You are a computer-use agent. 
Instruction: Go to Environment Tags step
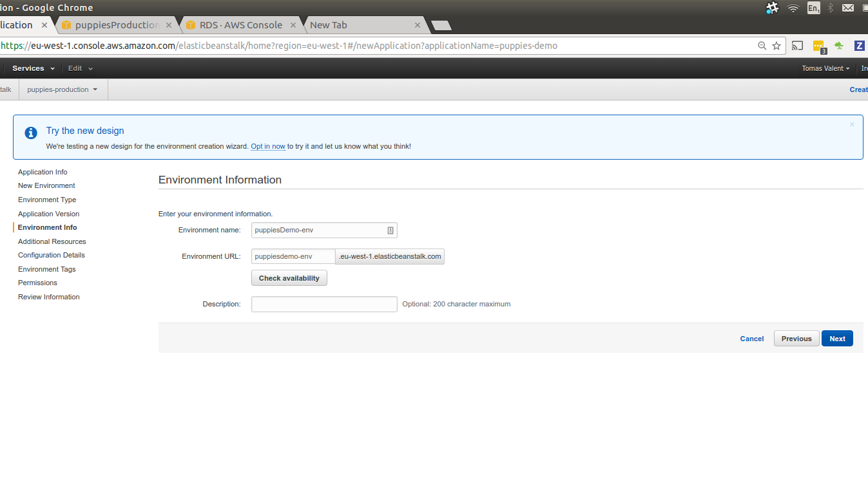tap(47, 269)
